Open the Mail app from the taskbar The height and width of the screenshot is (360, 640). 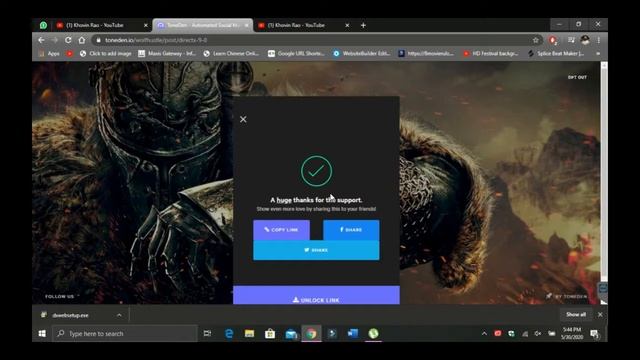pyautogui.click(x=291, y=333)
